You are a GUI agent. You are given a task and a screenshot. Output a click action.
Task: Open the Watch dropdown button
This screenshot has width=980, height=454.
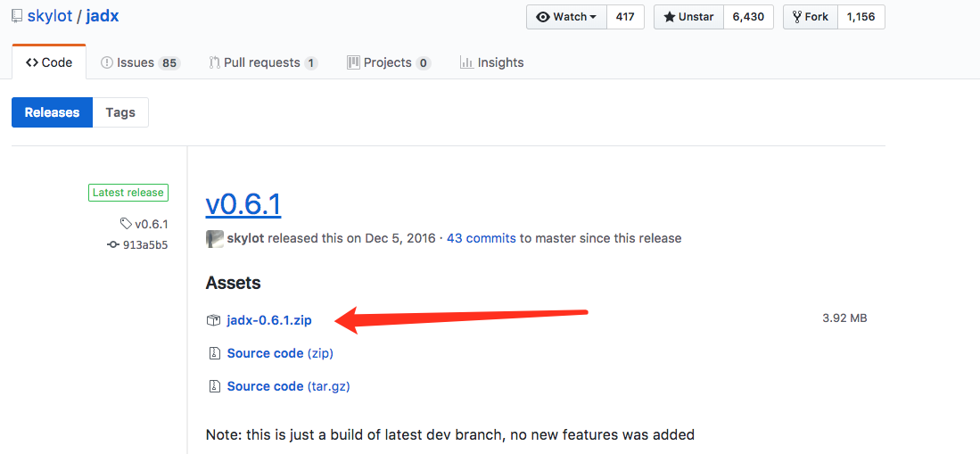[x=566, y=17]
